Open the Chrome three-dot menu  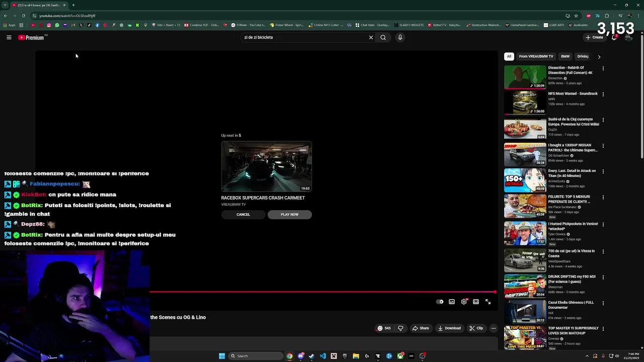pyautogui.click(x=638, y=16)
